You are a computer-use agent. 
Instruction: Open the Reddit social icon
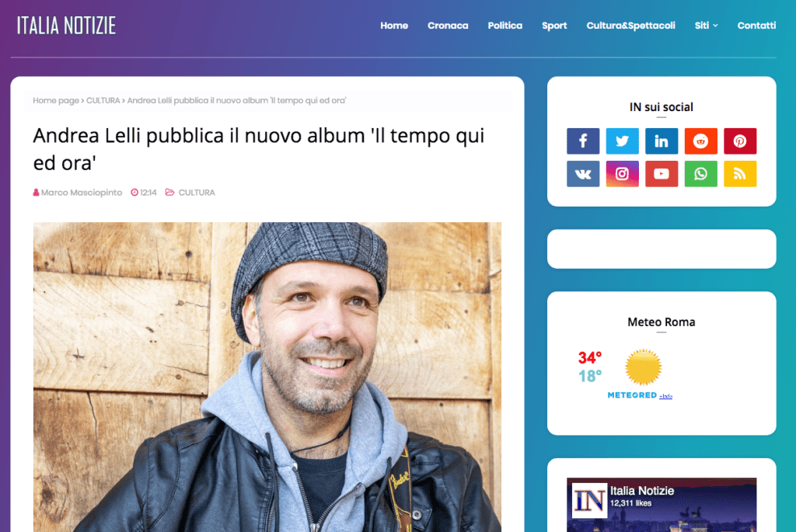(x=700, y=141)
